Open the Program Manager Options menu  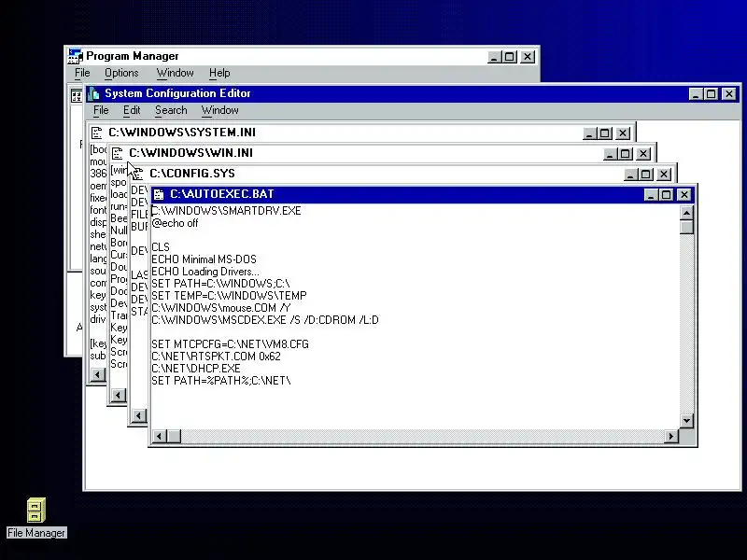(x=121, y=73)
